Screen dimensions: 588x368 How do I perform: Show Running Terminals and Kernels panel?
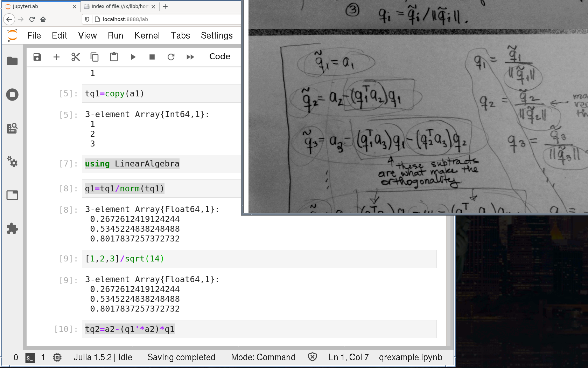pyautogui.click(x=12, y=95)
